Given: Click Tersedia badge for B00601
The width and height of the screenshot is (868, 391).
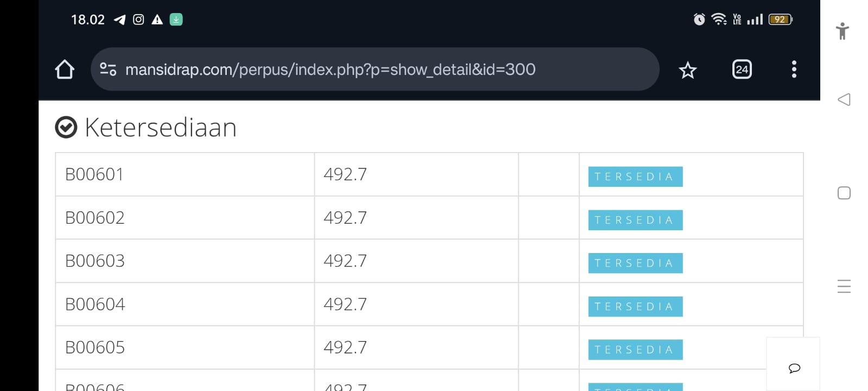Looking at the screenshot, I should (x=635, y=176).
